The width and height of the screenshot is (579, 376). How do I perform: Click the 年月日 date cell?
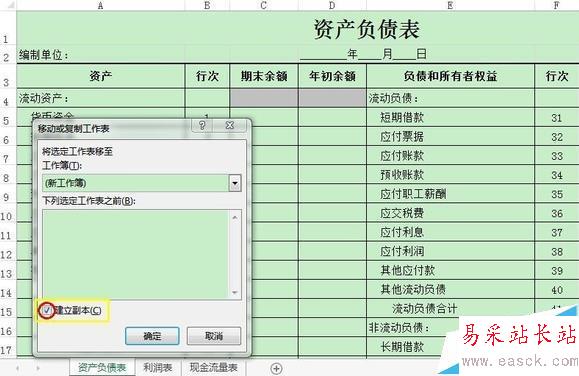click(x=364, y=55)
